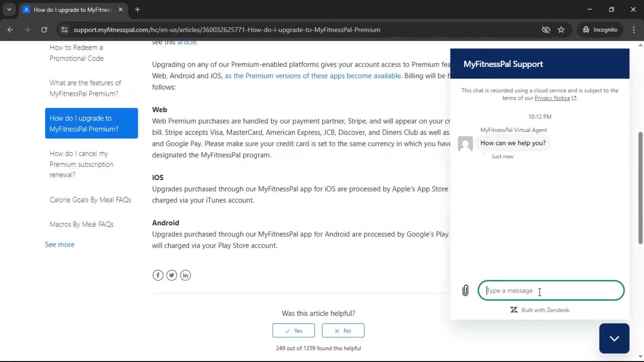Open 'How to Redeem a Promotional Code'
Image resolution: width=644 pixels, height=362 pixels.
[76, 53]
